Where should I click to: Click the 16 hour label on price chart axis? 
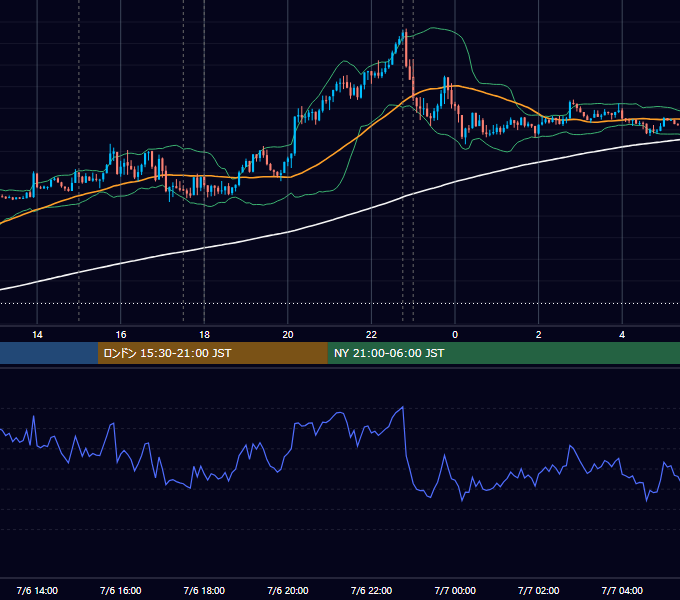121,335
